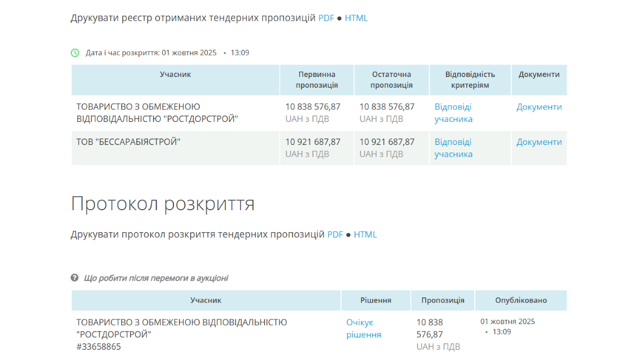The image size is (644, 361).
Task: Select the ТОВ "БЕССАРАБІЯСТРОЙ" participant name
Action: coord(128,142)
